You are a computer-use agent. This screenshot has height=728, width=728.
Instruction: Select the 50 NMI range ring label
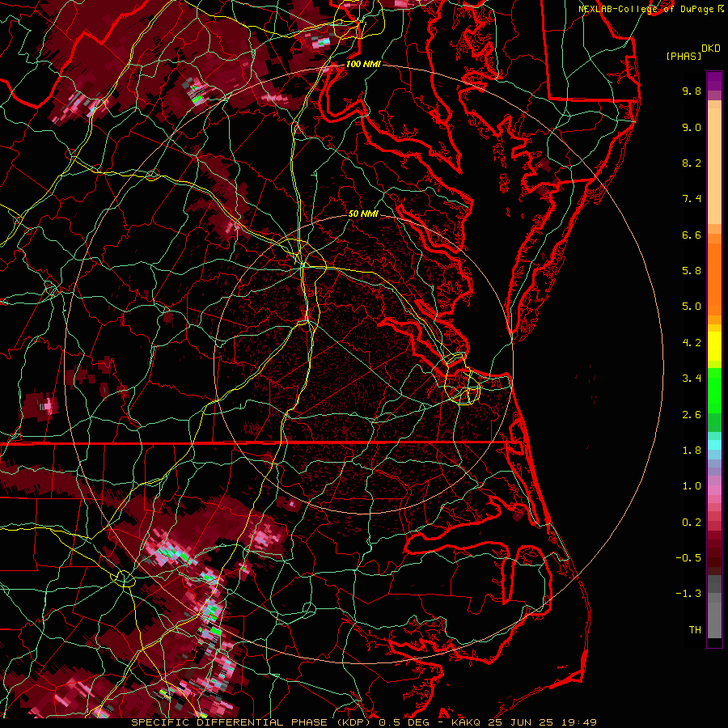point(363,214)
